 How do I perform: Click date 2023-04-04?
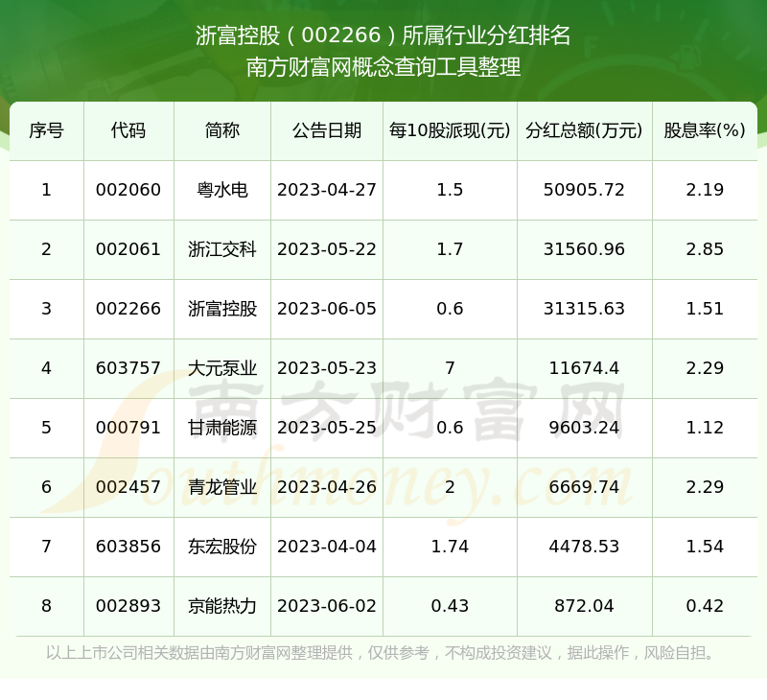click(327, 547)
